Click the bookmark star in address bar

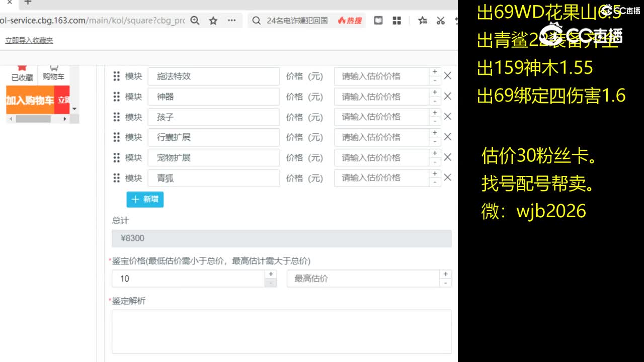tap(213, 21)
